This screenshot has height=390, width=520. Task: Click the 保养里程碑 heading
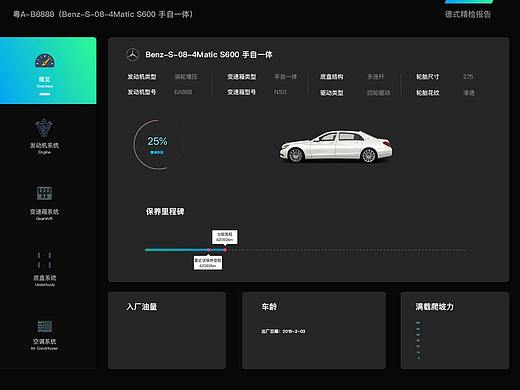click(x=165, y=212)
